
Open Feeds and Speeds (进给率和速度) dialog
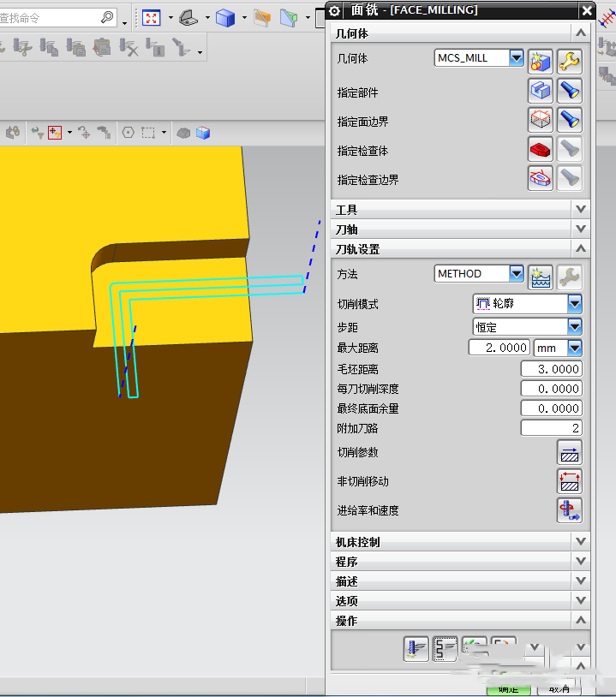[x=569, y=510]
